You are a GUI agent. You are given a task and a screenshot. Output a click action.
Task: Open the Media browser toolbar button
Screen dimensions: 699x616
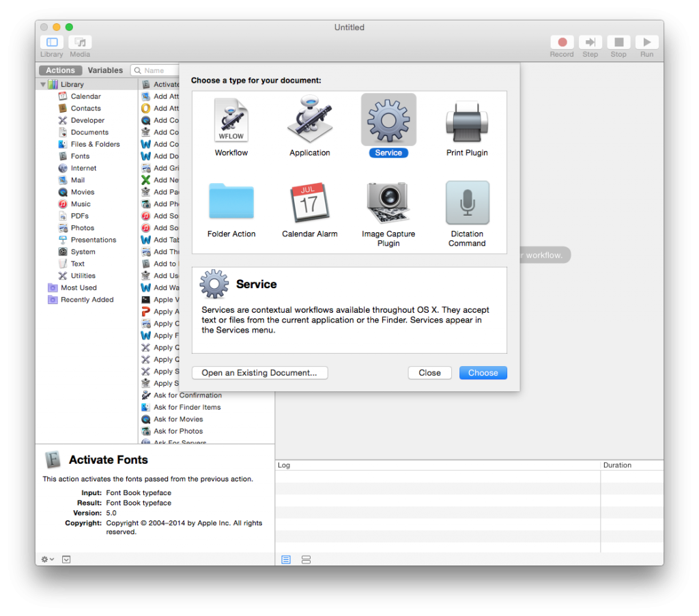click(81, 42)
